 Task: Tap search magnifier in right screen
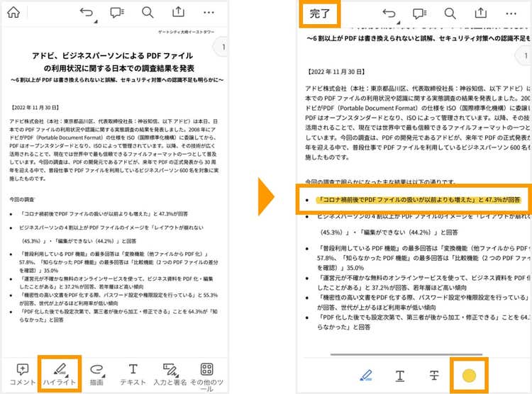[x=450, y=13]
